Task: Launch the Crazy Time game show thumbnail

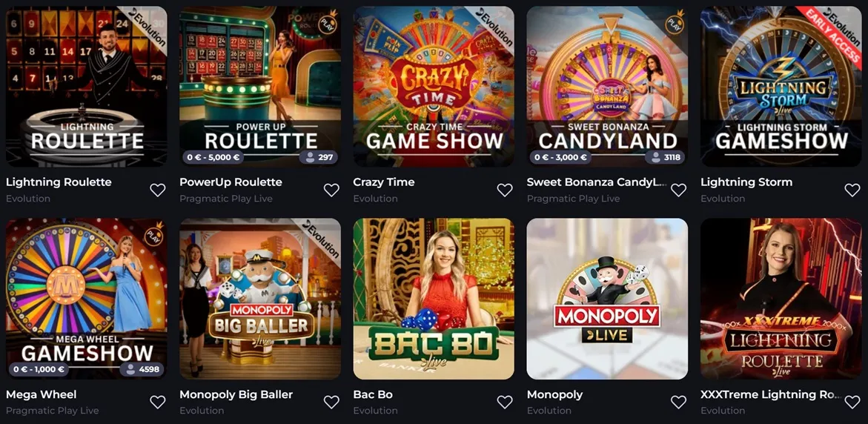Action: (x=434, y=86)
